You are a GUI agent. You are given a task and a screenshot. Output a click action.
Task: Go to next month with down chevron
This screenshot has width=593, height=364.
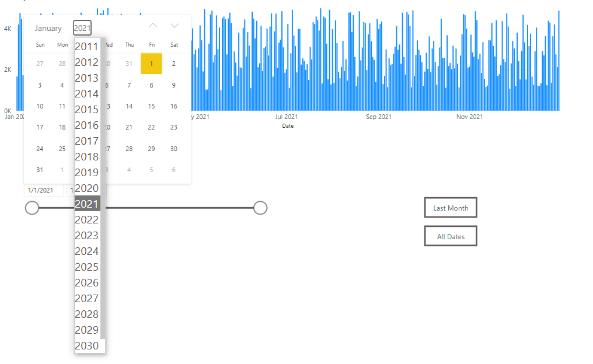[x=175, y=26]
